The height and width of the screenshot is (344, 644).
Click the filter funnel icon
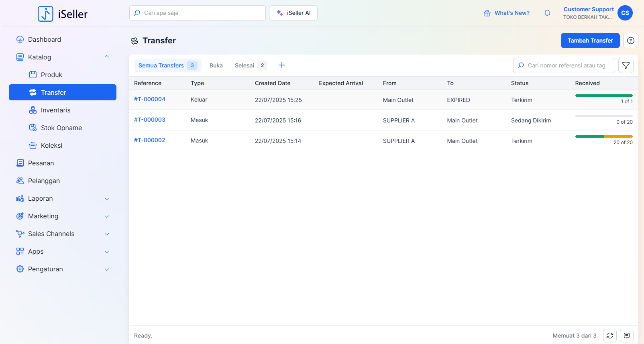[x=626, y=65]
